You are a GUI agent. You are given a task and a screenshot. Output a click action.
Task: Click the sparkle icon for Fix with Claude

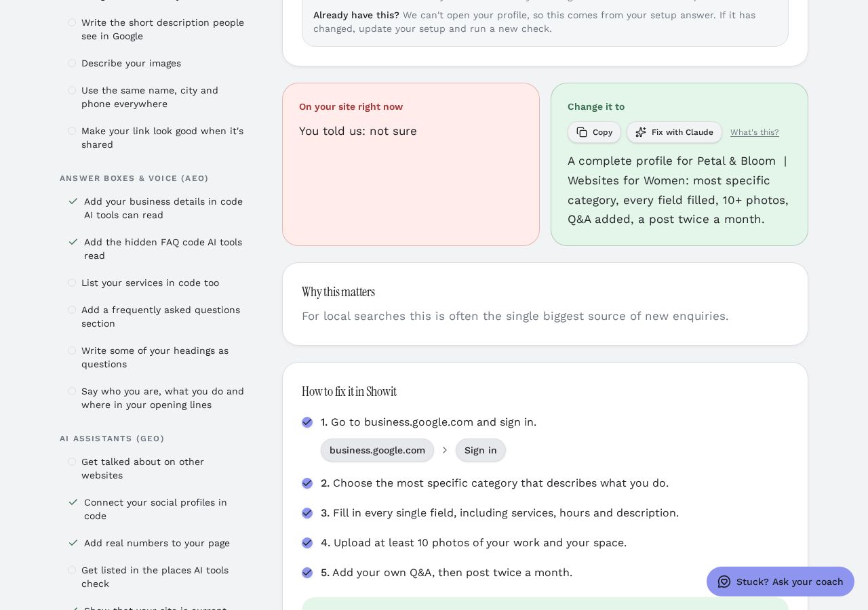(641, 132)
